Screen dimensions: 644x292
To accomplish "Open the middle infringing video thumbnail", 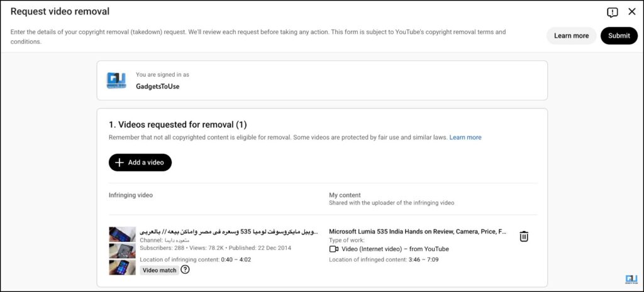I will tap(122, 251).
